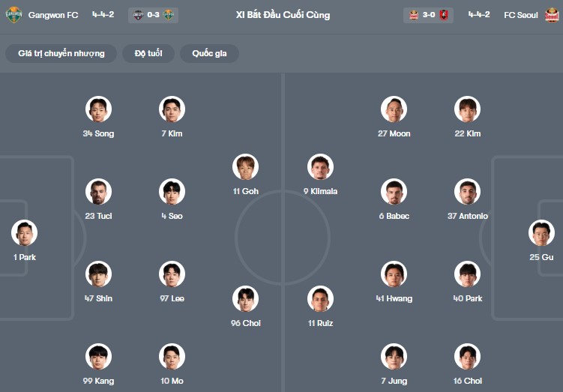Select 9 Klimala's player photo
Image resolution: width=563 pixels, height=392 pixels.
[x=320, y=167]
